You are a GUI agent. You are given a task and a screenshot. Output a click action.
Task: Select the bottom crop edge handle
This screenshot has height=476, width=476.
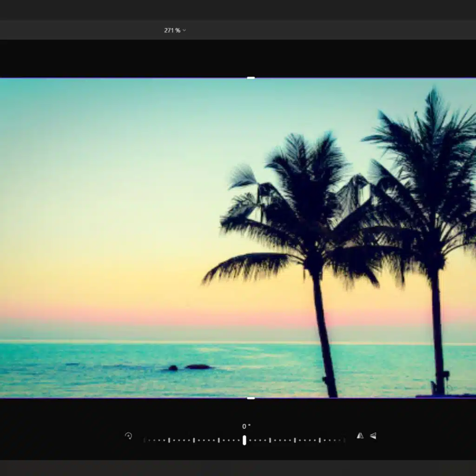[x=251, y=398]
